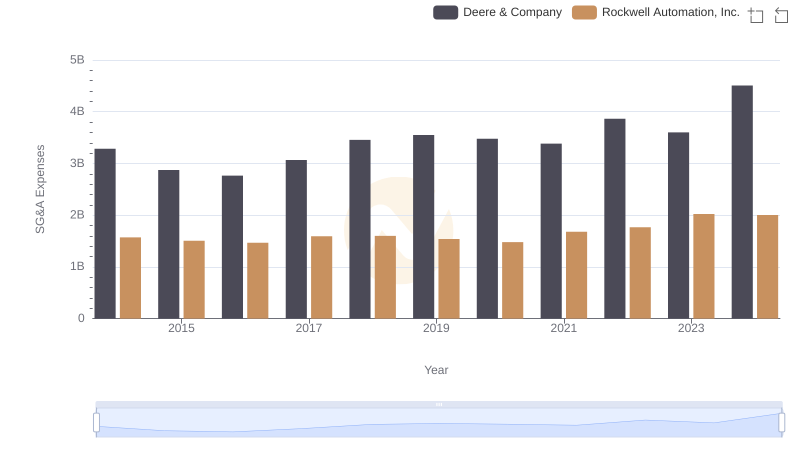
Task: Click the 2019 x-axis label
Action: (436, 328)
